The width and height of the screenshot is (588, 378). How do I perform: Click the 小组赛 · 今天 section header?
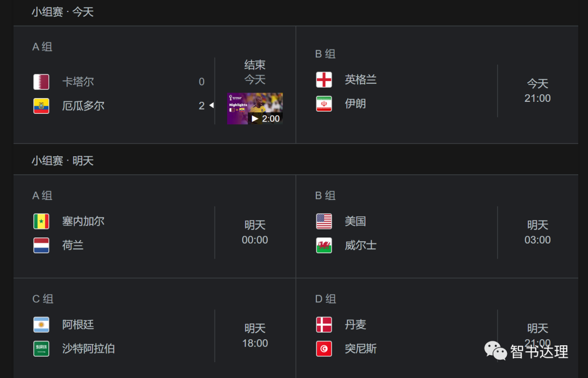point(63,12)
